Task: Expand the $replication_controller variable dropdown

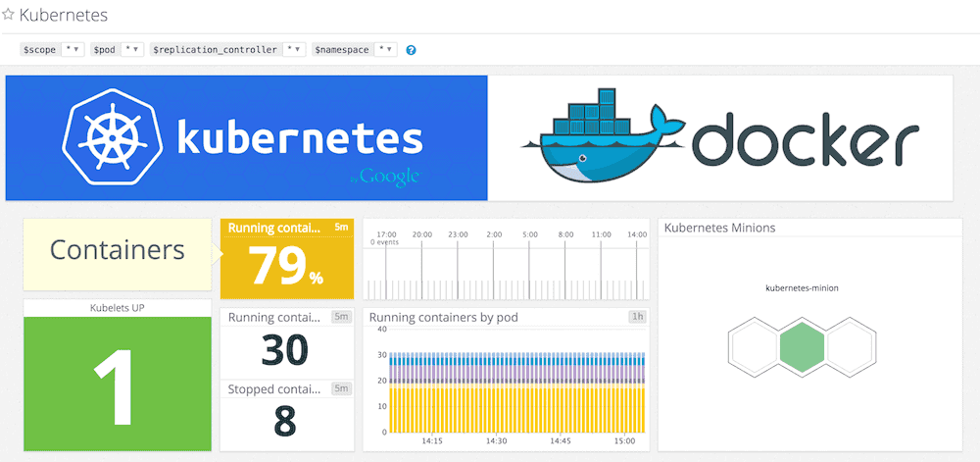Action: point(294,50)
